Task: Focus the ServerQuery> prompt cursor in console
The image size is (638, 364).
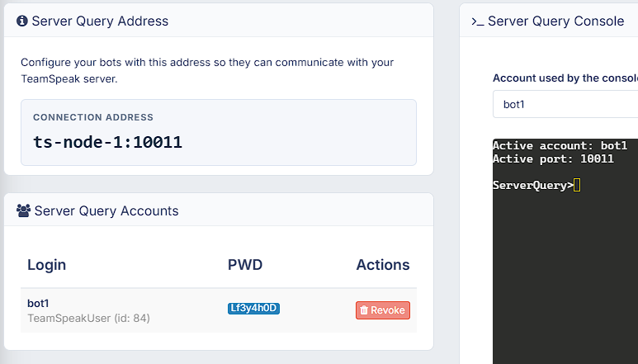Action: pyautogui.click(x=577, y=185)
